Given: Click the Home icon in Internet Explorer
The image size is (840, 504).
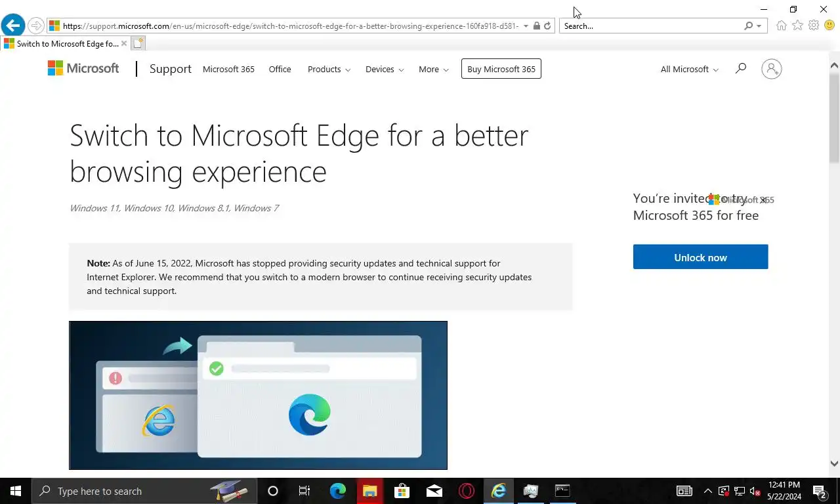Looking at the screenshot, I should point(781,26).
